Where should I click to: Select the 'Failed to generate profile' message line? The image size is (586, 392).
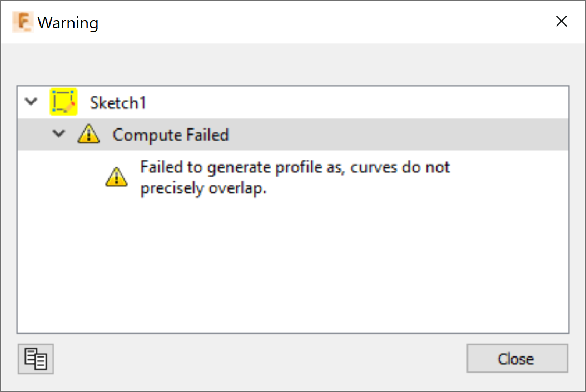[x=295, y=167]
